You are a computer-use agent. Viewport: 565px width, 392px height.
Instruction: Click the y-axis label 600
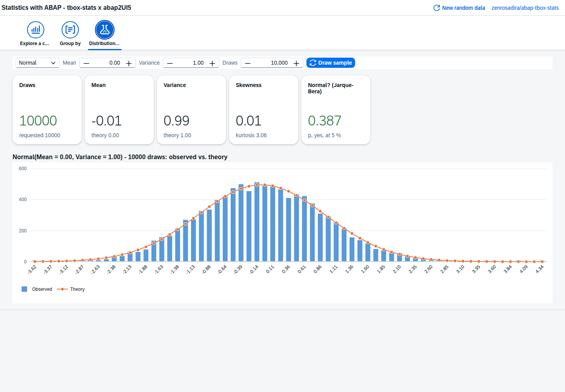click(x=23, y=169)
